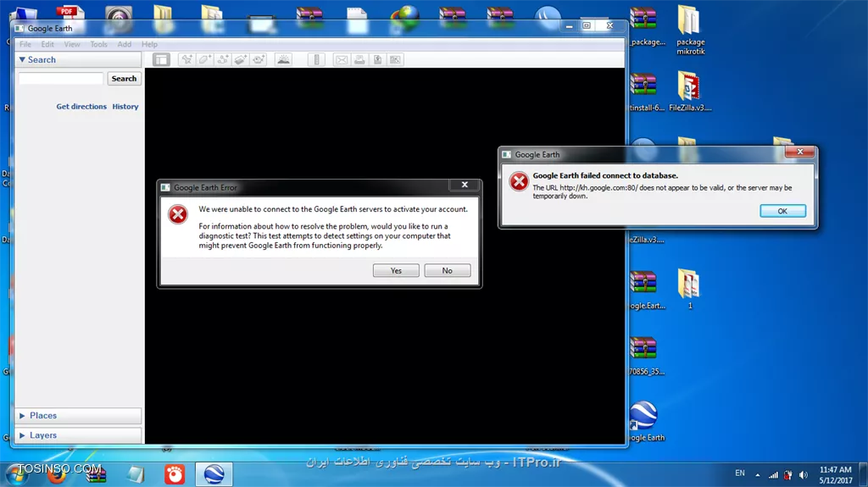
Task: Select the tinstall-6 archive on desktop
Action: (645, 91)
